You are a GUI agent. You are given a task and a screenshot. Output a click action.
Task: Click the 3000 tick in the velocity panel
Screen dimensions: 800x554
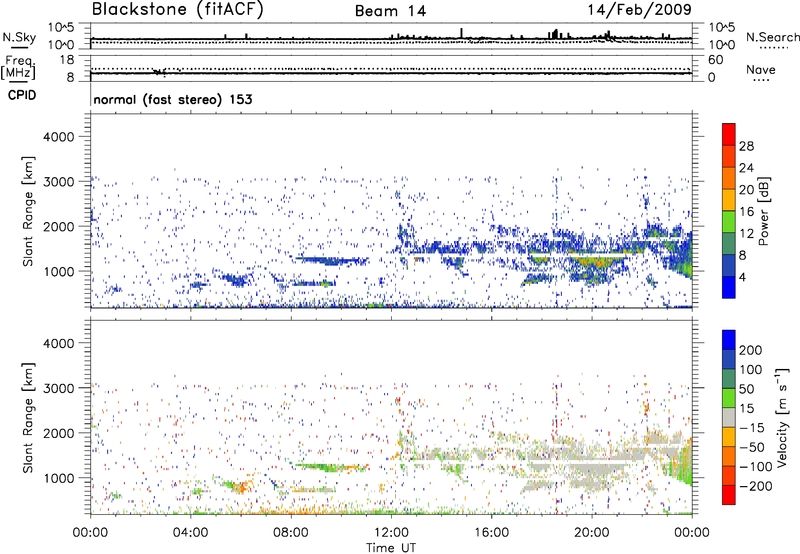(58, 388)
